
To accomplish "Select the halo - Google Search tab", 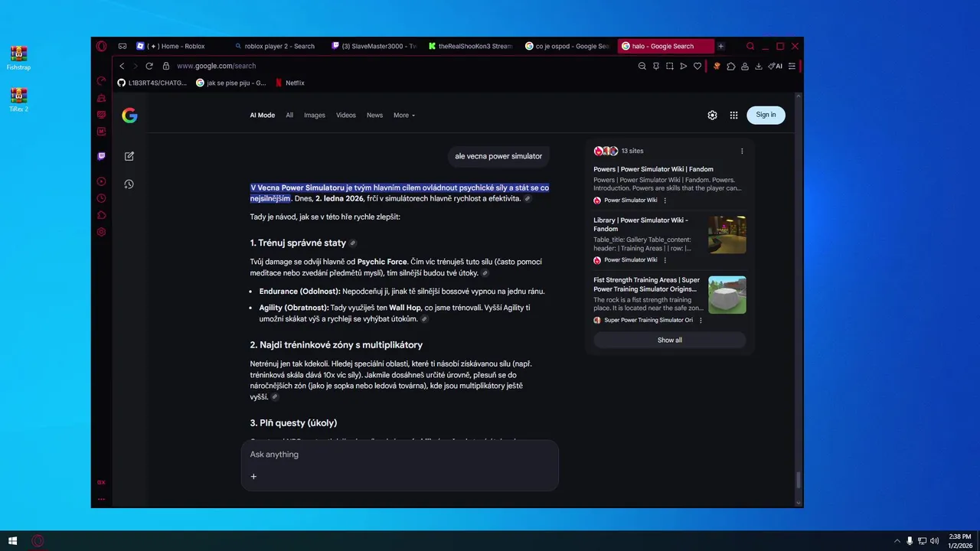I will click(x=665, y=46).
